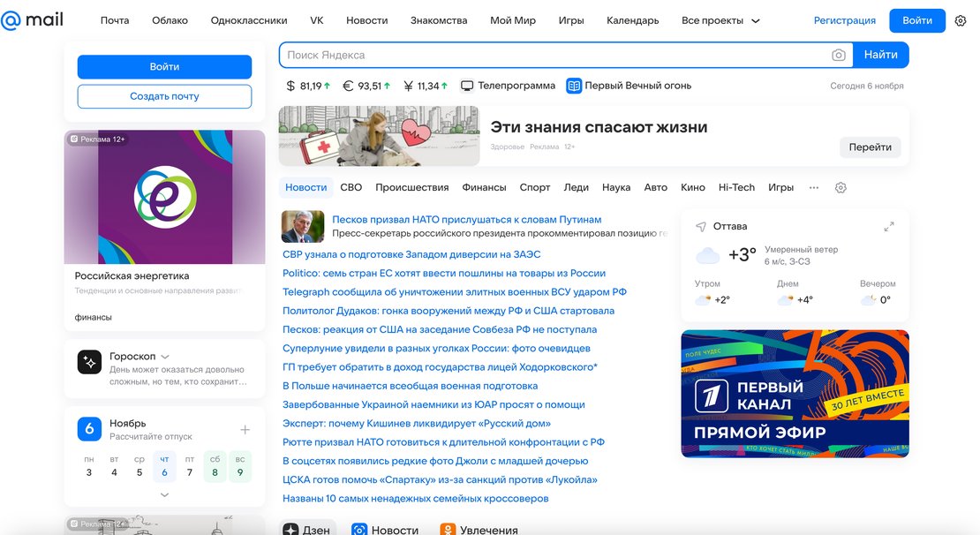The height and width of the screenshot is (535, 980).
Task: Click the orange Новости service icon
Action: [358, 528]
